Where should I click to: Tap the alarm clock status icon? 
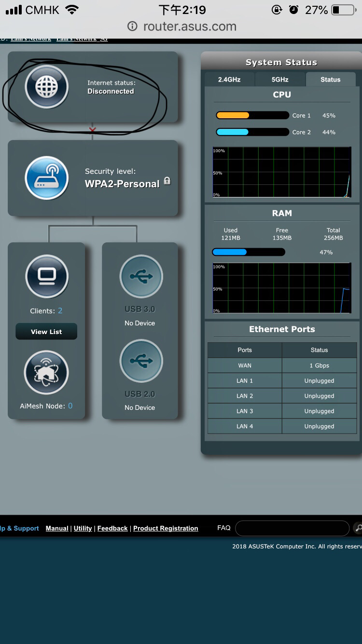tap(293, 10)
